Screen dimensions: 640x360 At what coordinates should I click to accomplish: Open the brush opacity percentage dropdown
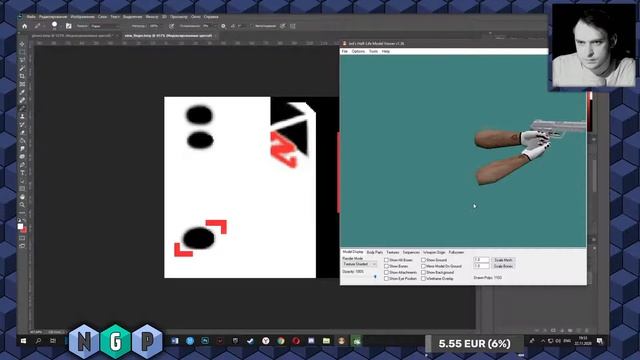(155, 26)
